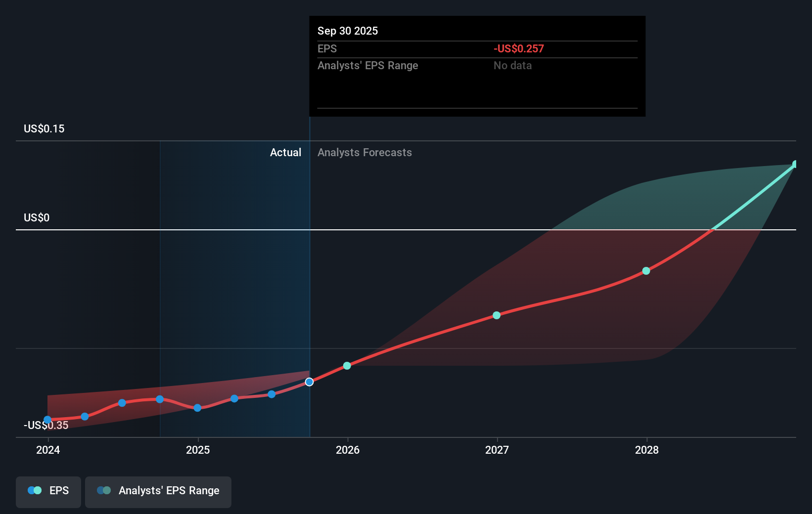This screenshot has height=514, width=812.
Task: Click the EPS data point just after 2025
Action: (234, 398)
